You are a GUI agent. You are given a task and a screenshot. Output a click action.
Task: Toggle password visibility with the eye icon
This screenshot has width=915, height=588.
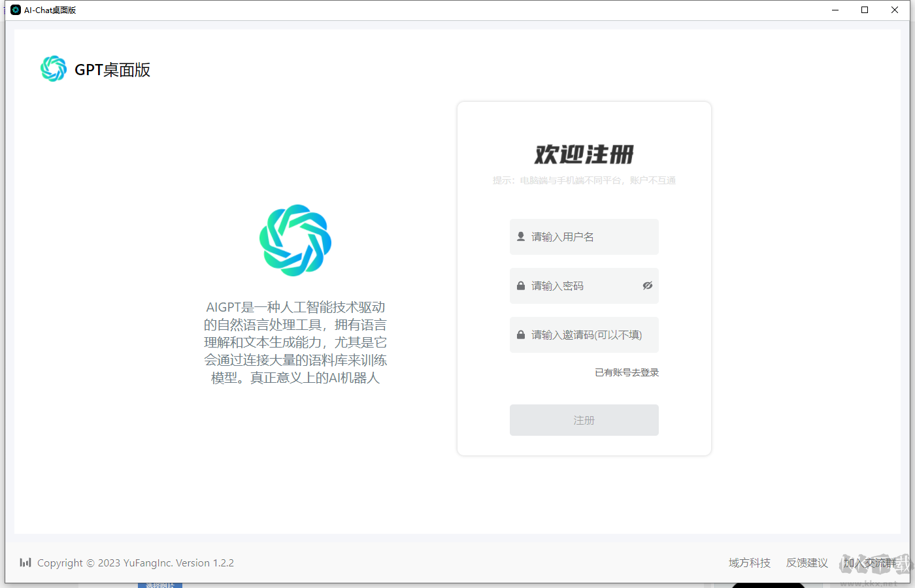[648, 286]
